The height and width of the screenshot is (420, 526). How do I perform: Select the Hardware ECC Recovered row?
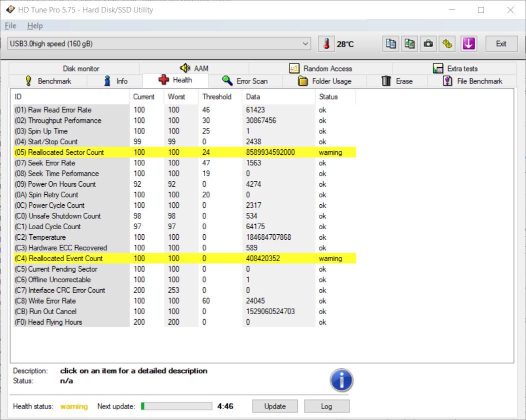(x=184, y=248)
